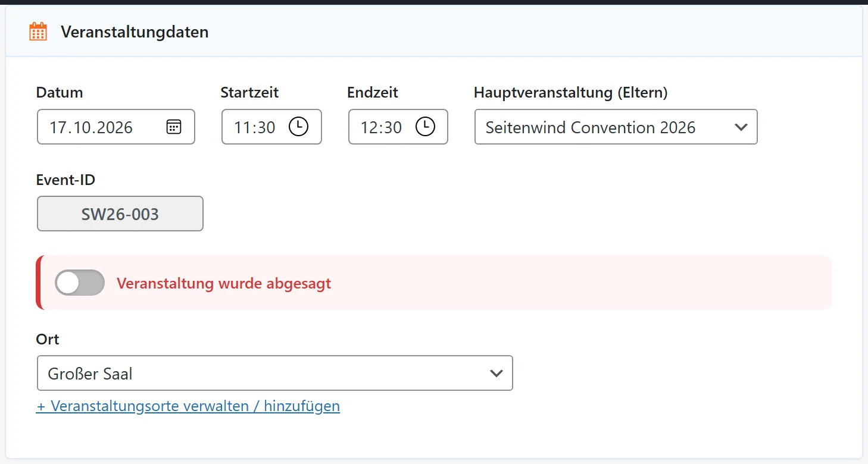Click the Startzeit value 11:30
Screen dimensions: 868x464
coord(255,127)
